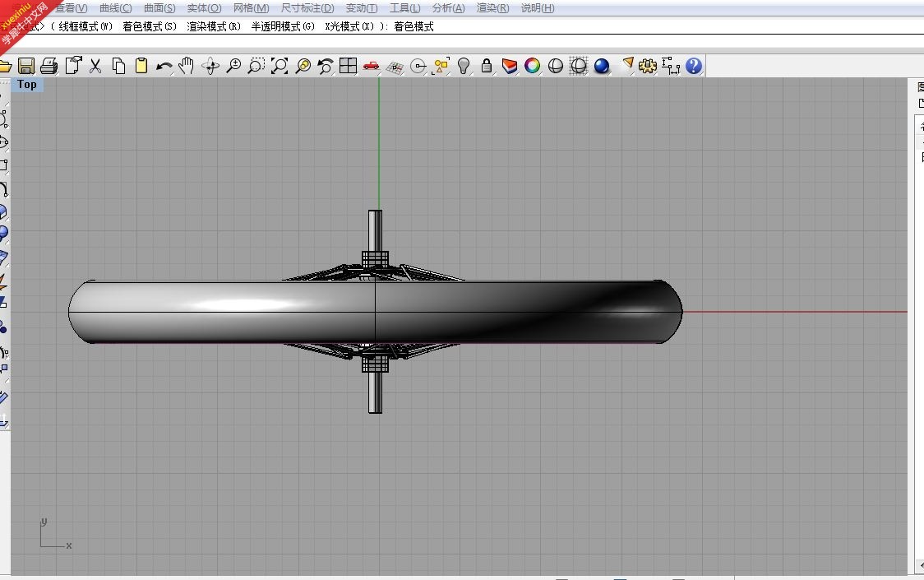Open the 渲染(R) menu

click(x=492, y=7)
